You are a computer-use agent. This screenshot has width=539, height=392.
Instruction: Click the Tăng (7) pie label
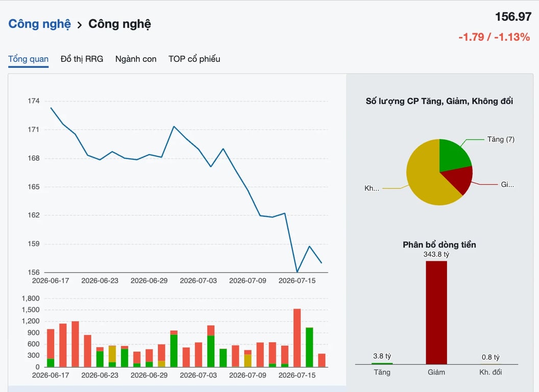click(501, 139)
